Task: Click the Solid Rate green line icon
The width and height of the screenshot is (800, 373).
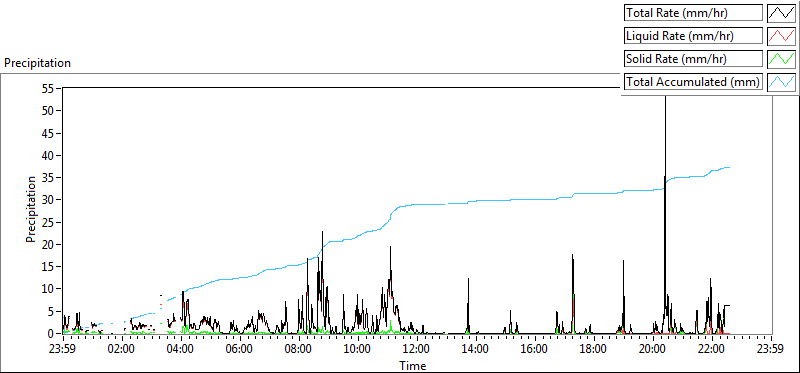Action: 781,59
